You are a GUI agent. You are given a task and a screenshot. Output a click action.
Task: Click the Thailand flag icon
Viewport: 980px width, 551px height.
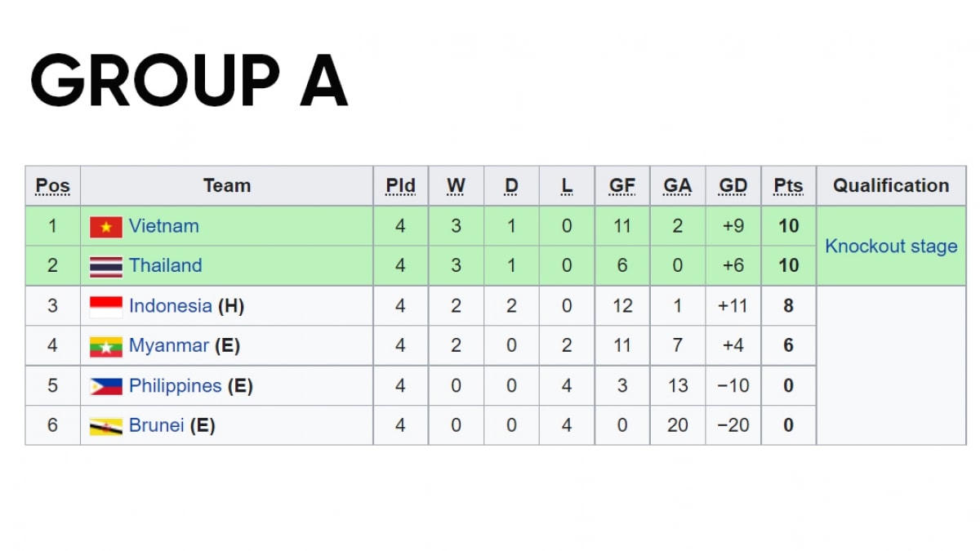pos(106,266)
